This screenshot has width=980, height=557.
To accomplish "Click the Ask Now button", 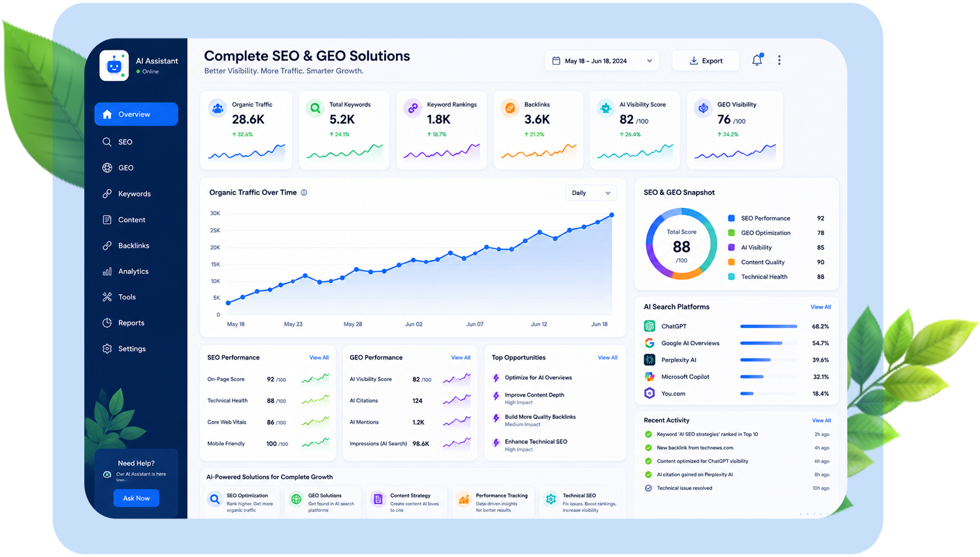I will [136, 498].
